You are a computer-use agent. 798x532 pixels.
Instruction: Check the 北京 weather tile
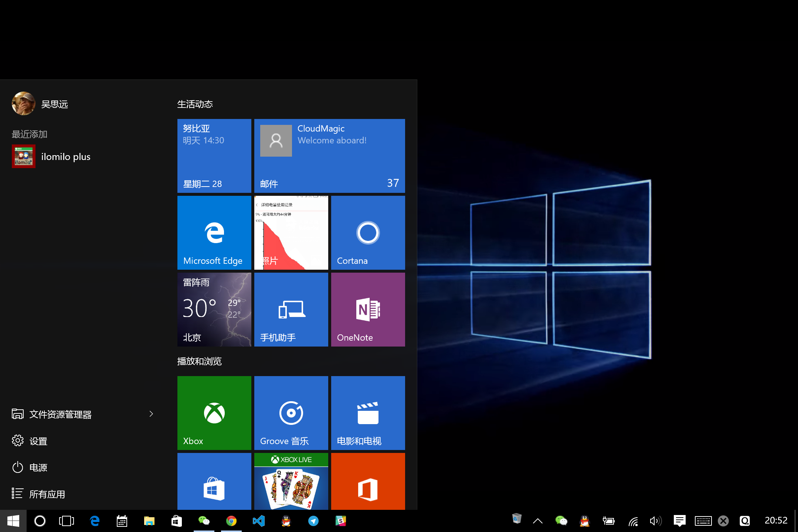214,309
